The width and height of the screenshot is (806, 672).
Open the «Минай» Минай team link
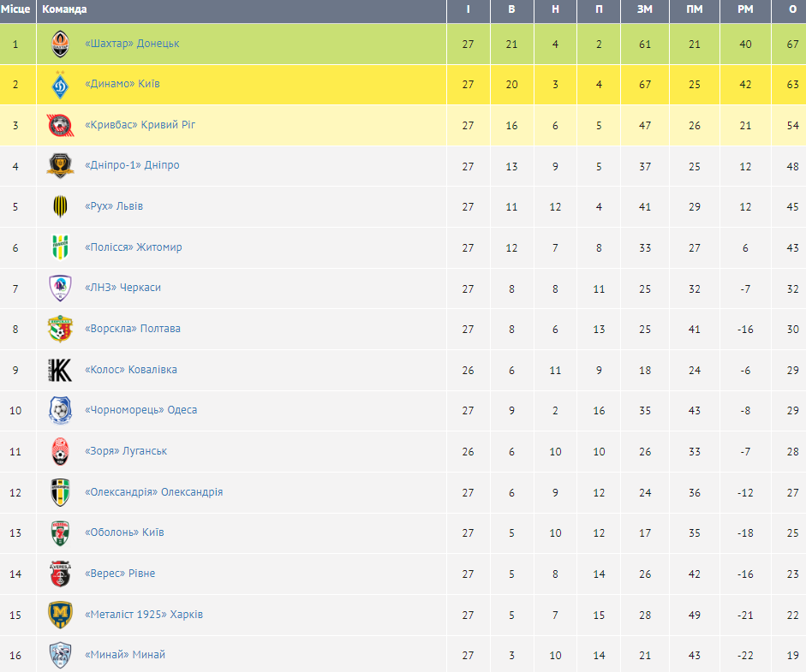pos(125,655)
